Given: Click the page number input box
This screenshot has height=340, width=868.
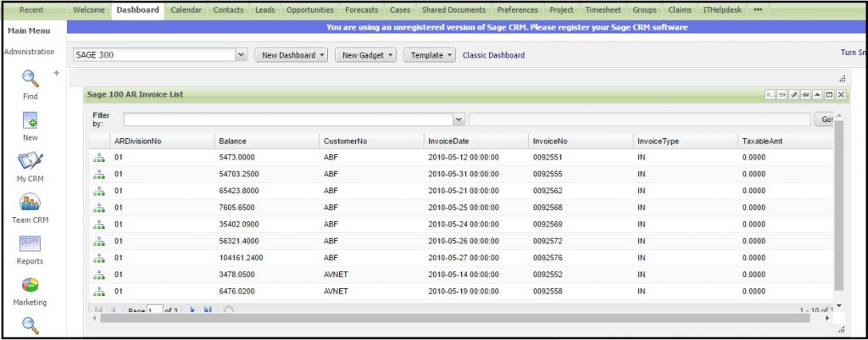Looking at the screenshot, I should point(155,310).
